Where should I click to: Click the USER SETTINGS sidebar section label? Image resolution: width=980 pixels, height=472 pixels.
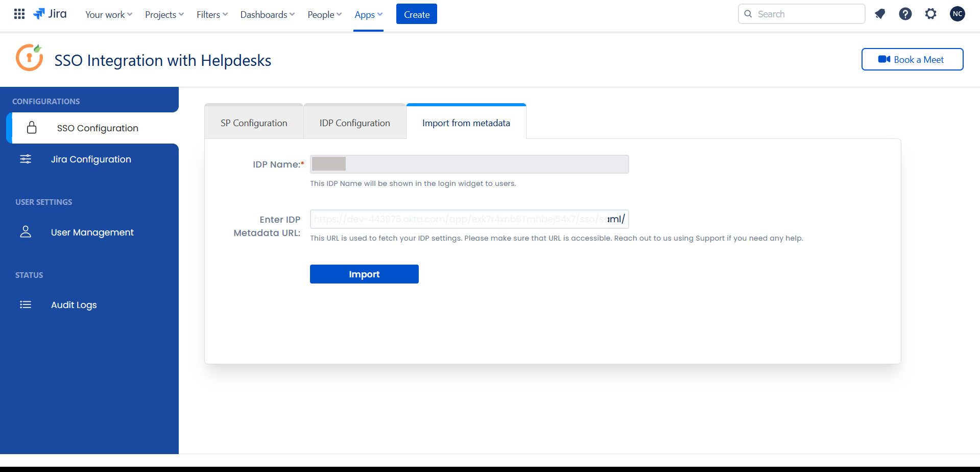pos(44,202)
